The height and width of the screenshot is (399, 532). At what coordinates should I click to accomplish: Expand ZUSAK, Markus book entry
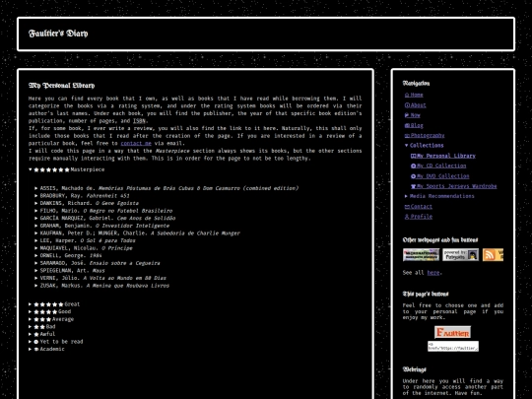[36, 286]
